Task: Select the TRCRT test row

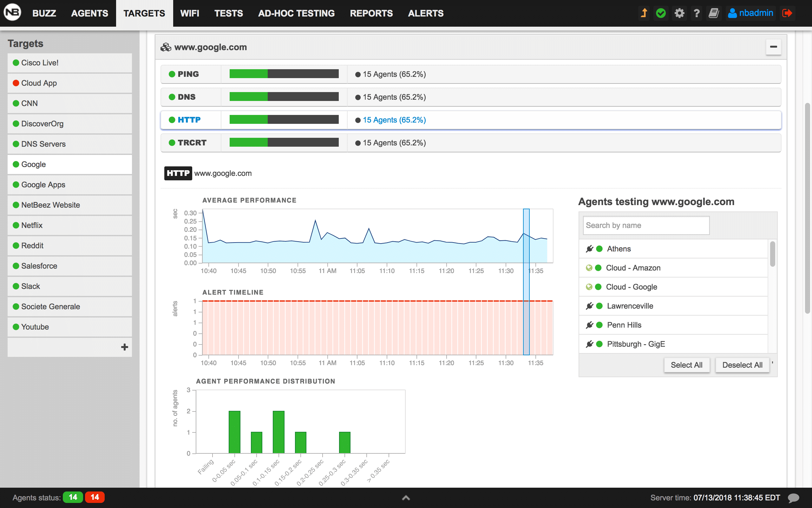Action: tap(471, 143)
